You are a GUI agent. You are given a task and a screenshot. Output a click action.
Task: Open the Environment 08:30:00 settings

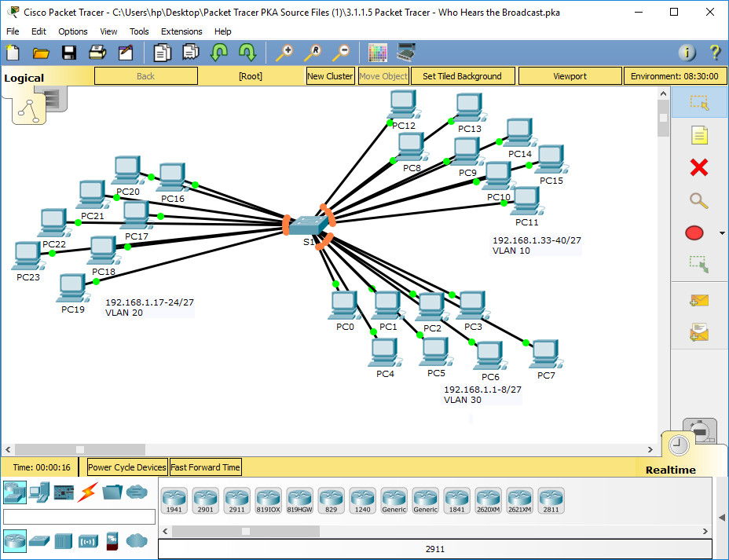click(675, 76)
